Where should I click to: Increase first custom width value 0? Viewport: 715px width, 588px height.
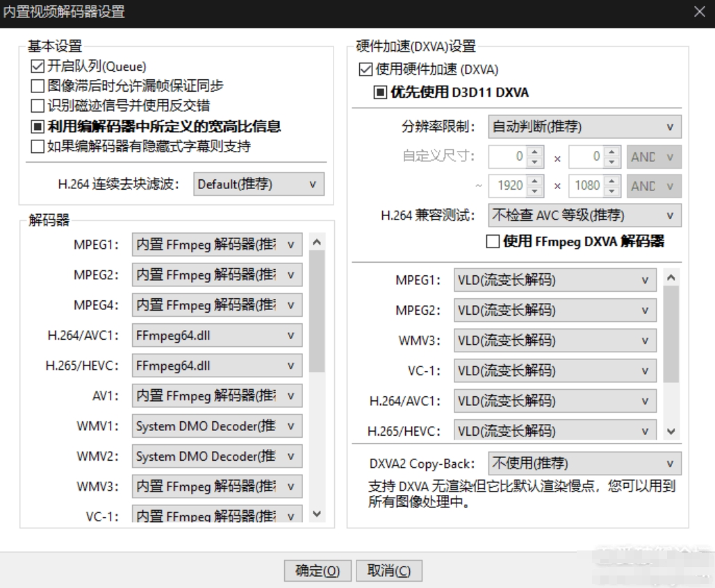pyautogui.click(x=535, y=152)
